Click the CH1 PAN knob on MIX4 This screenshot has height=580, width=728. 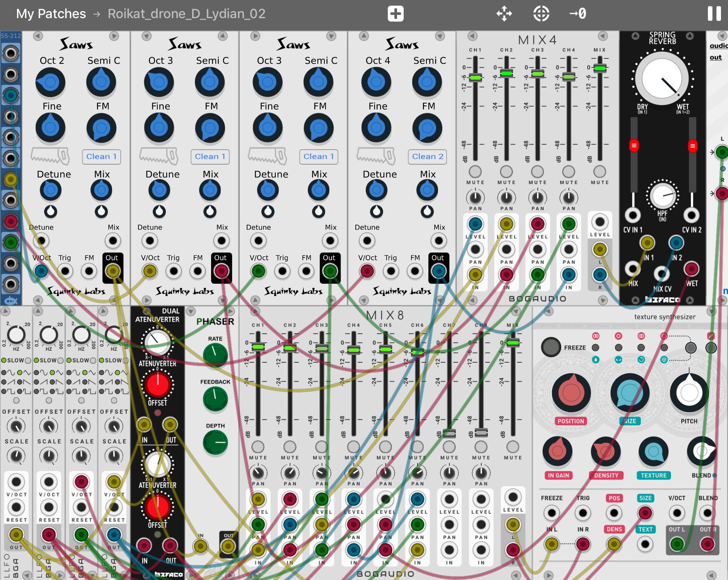point(475,198)
